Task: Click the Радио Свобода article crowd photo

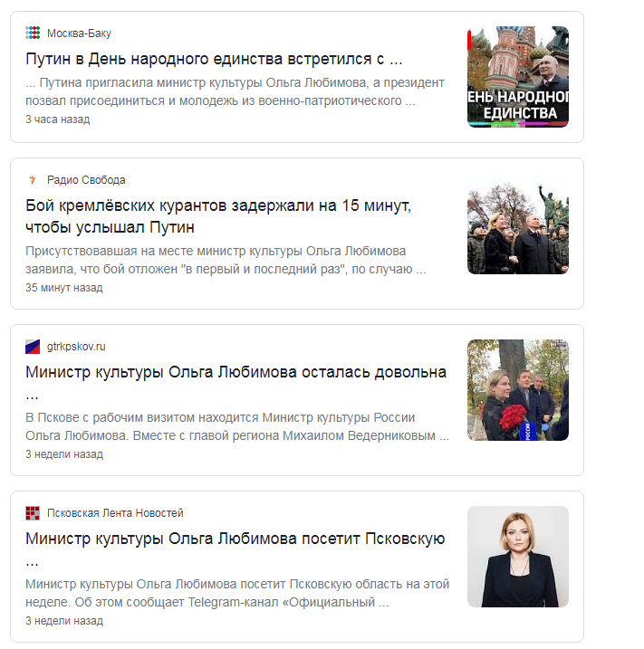Action: tap(518, 224)
